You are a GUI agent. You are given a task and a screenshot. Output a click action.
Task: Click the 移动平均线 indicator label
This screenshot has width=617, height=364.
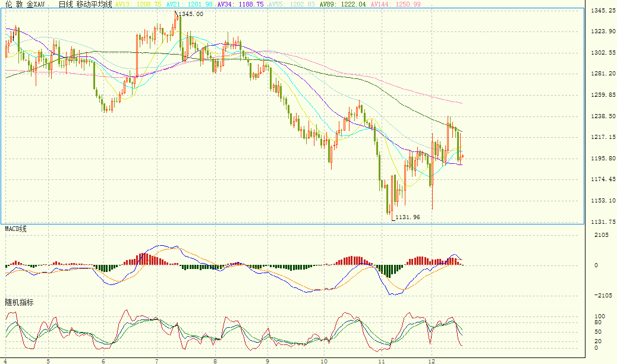95,4
